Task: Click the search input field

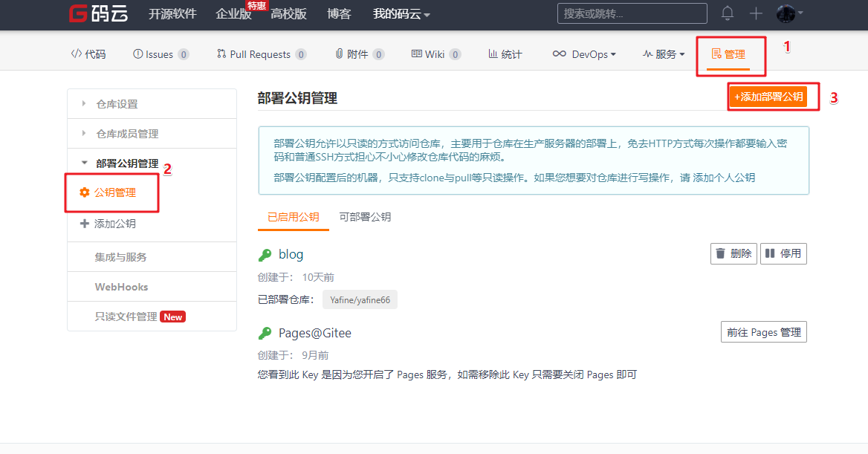Action: click(632, 13)
